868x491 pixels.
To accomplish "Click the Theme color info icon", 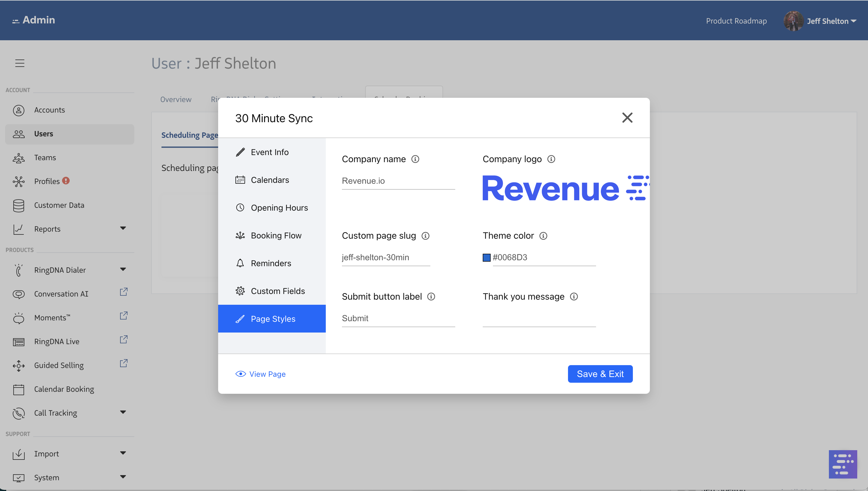I will point(543,236).
